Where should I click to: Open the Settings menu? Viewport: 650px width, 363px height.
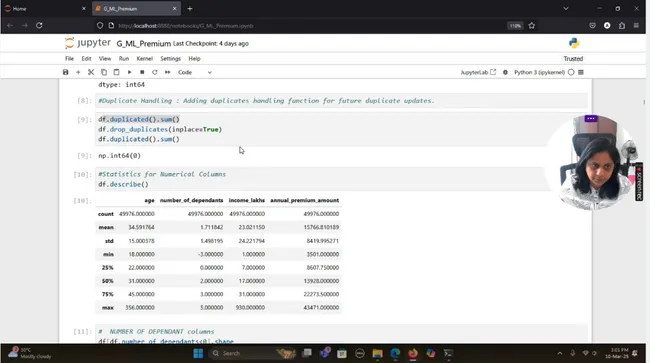pos(170,58)
